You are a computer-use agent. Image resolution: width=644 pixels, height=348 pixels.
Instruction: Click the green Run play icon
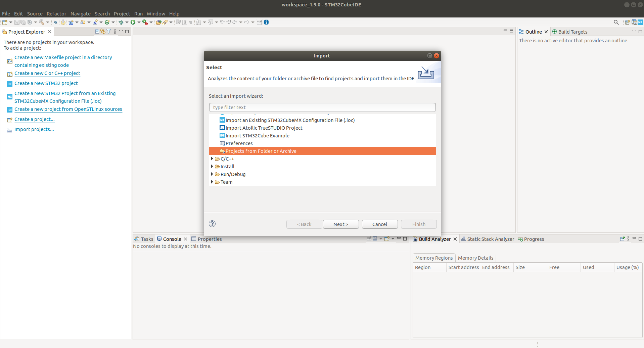point(133,22)
